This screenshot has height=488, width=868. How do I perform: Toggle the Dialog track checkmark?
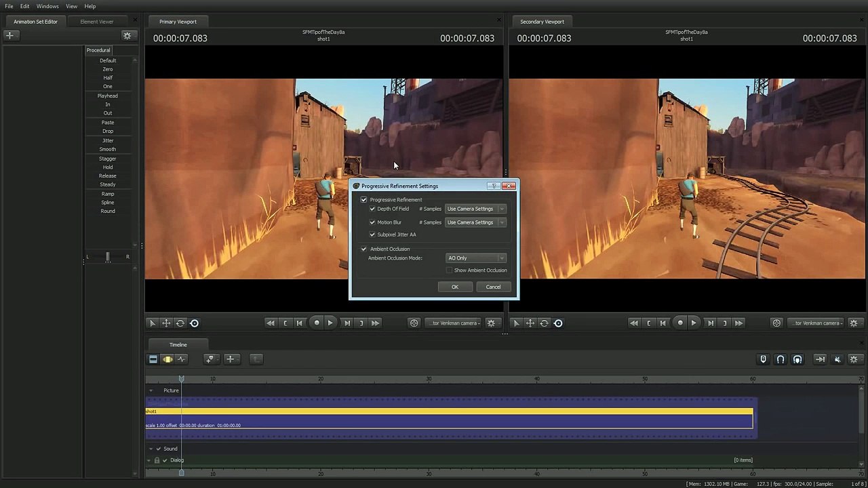(x=165, y=460)
